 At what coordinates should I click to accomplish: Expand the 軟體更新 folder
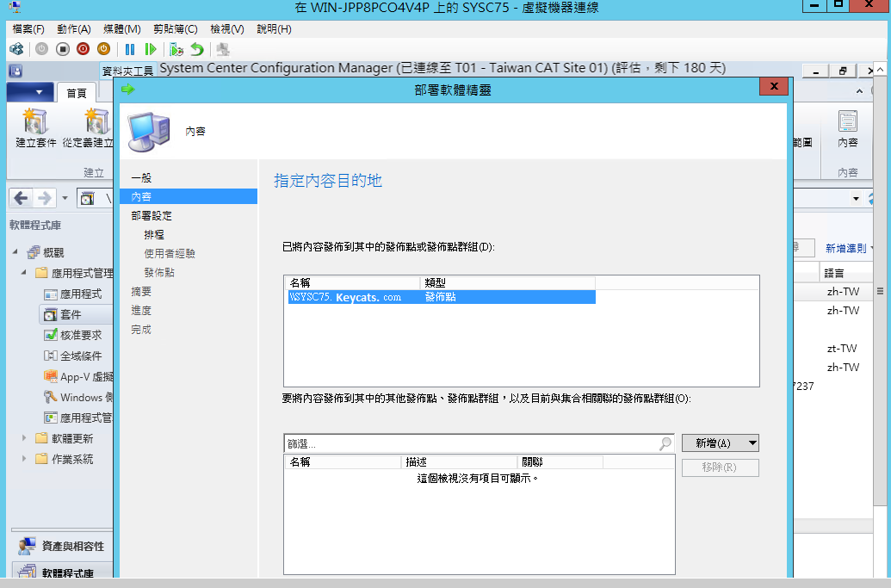click(x=24, y=438)
